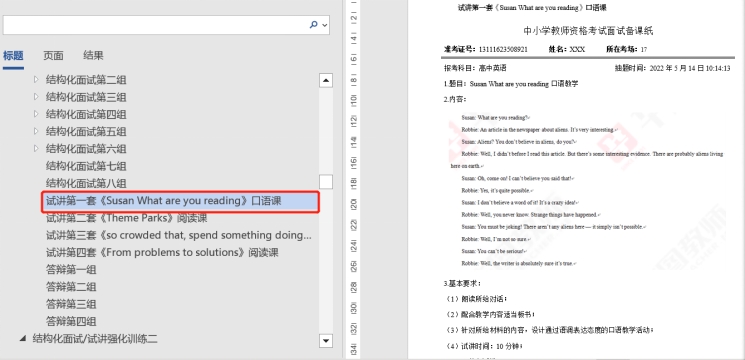
Task: Click in the navigation search box
Action: click(155, 25)
